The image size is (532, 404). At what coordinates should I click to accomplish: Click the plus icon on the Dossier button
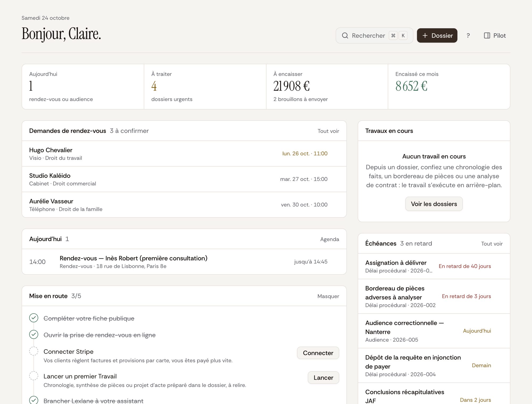[x=425, y=36]
